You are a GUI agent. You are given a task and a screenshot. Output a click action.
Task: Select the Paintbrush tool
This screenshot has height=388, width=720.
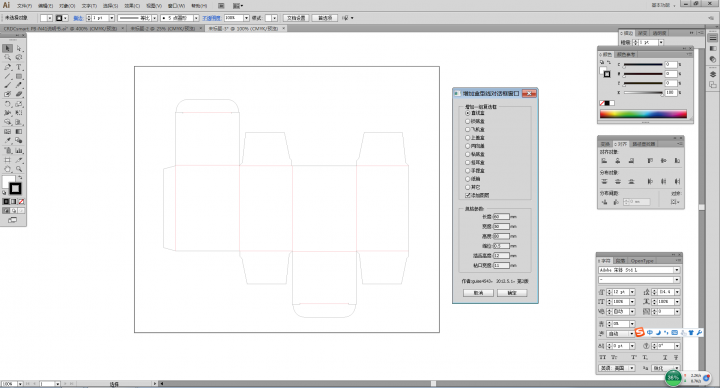7,85
